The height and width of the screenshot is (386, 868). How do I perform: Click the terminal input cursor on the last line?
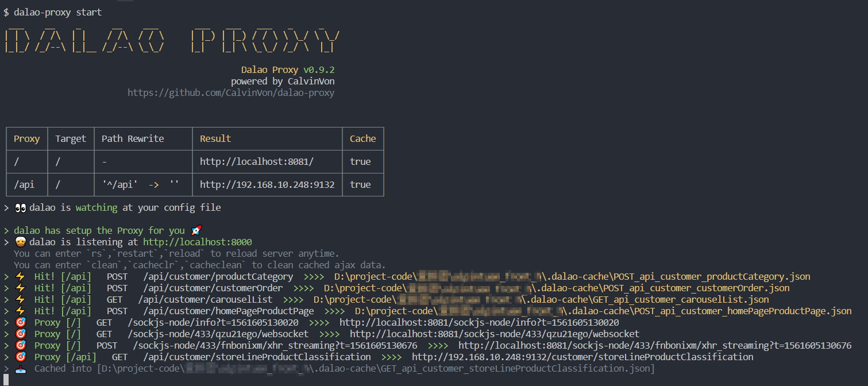[x=6, y=380]
